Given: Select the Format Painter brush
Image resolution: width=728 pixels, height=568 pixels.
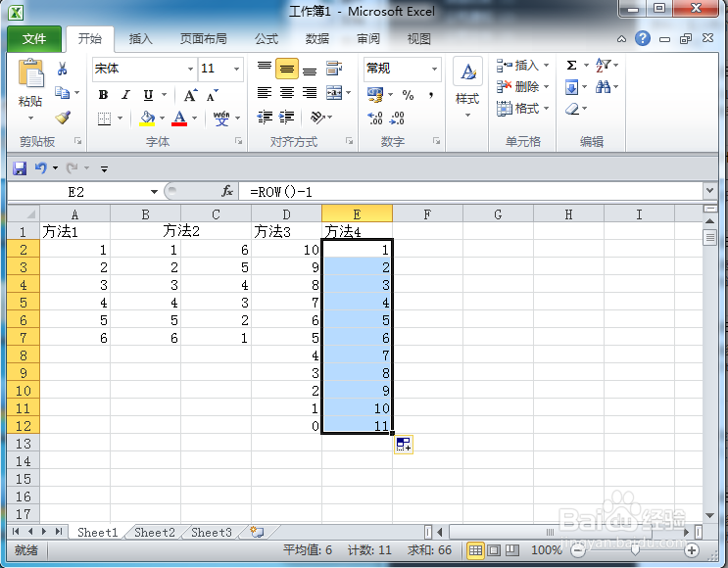Looking at the screenshot, I should coord(63,117).
